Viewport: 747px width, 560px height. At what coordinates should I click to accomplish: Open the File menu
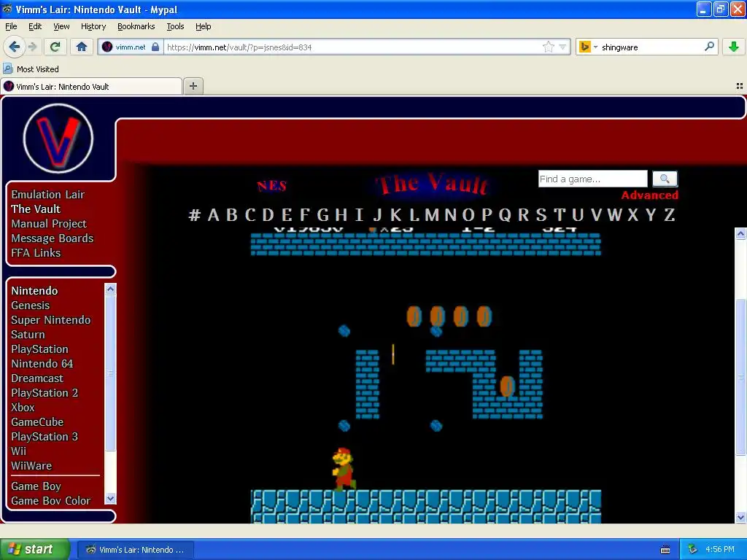[11, 26]
